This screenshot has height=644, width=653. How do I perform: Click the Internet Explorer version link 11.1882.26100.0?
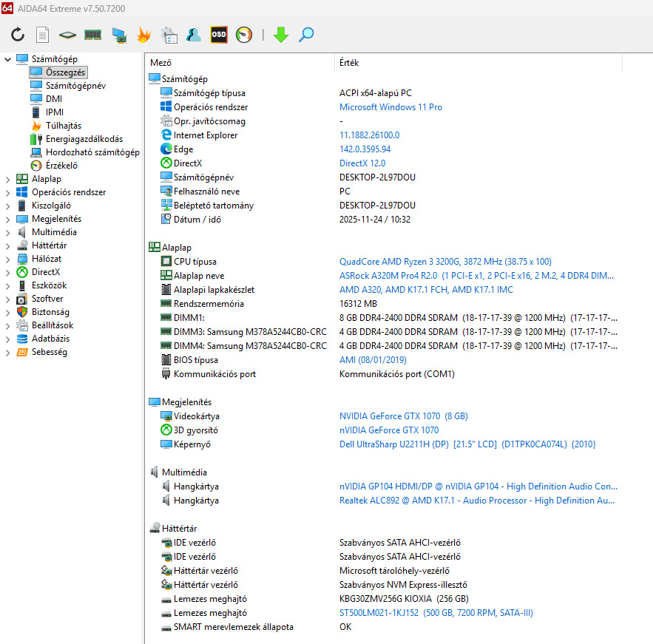point(370,135)
